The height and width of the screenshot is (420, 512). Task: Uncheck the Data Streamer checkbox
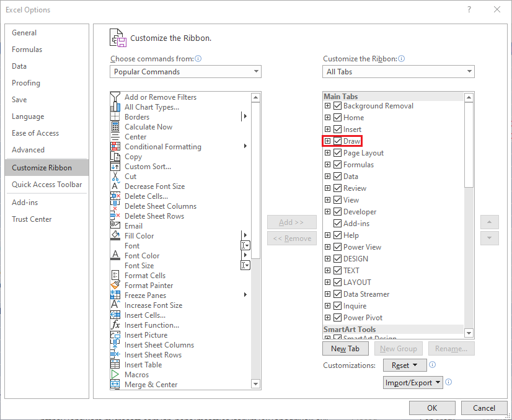[338, 294]
